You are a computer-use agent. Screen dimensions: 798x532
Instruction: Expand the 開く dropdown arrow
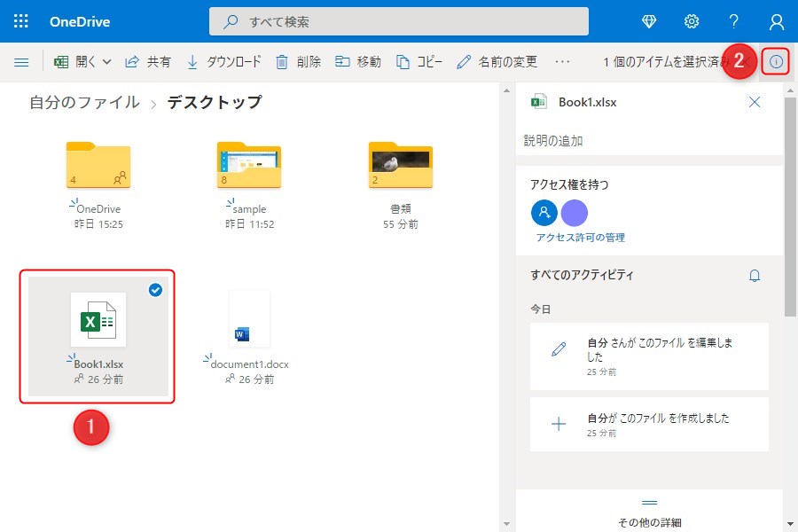tap(107, 62)
